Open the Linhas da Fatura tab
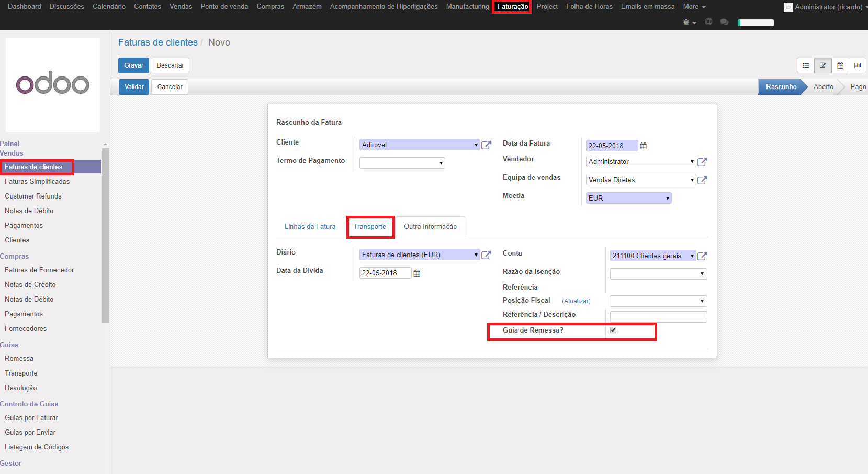This screenshot has width=868, height=474. 310,227
